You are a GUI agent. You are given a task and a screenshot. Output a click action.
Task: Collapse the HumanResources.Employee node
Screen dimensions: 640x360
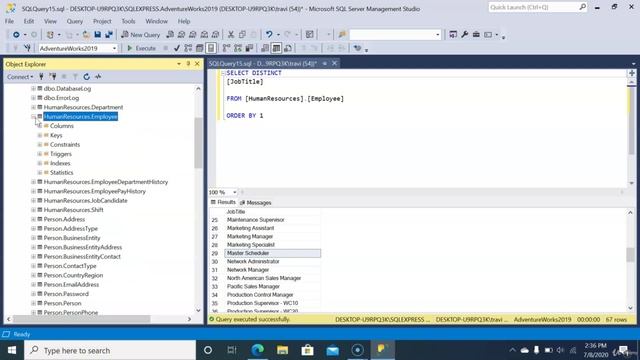click(x=33, y=117)
